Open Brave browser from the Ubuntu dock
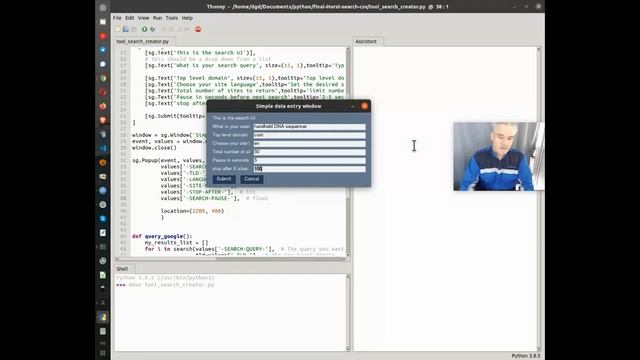This screenshot has width=640, height=360. click(103, 120)
